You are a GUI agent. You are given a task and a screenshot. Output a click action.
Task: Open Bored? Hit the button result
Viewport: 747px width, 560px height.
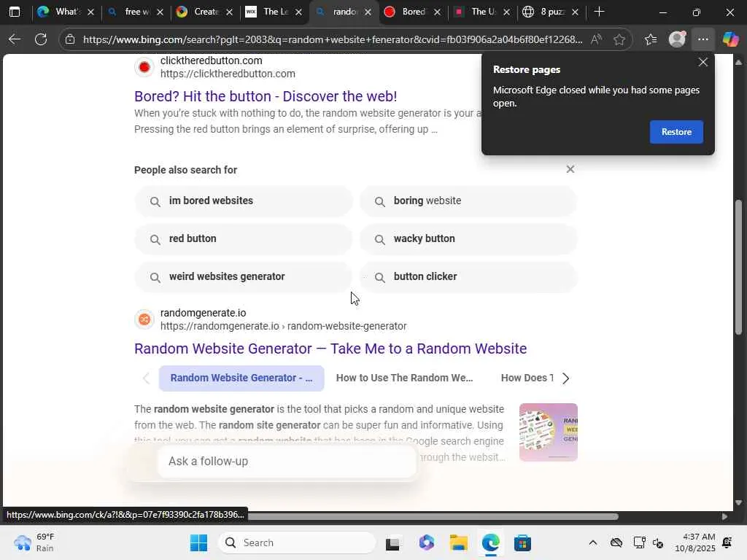(x=266, y=96)
